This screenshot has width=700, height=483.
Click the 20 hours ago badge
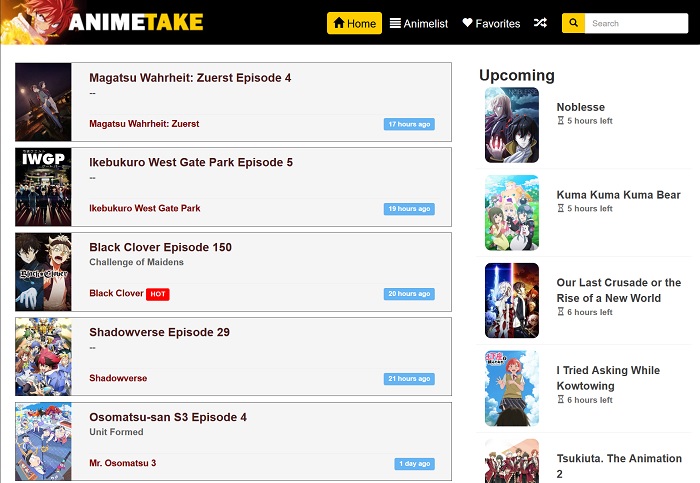tap(409, 294)
